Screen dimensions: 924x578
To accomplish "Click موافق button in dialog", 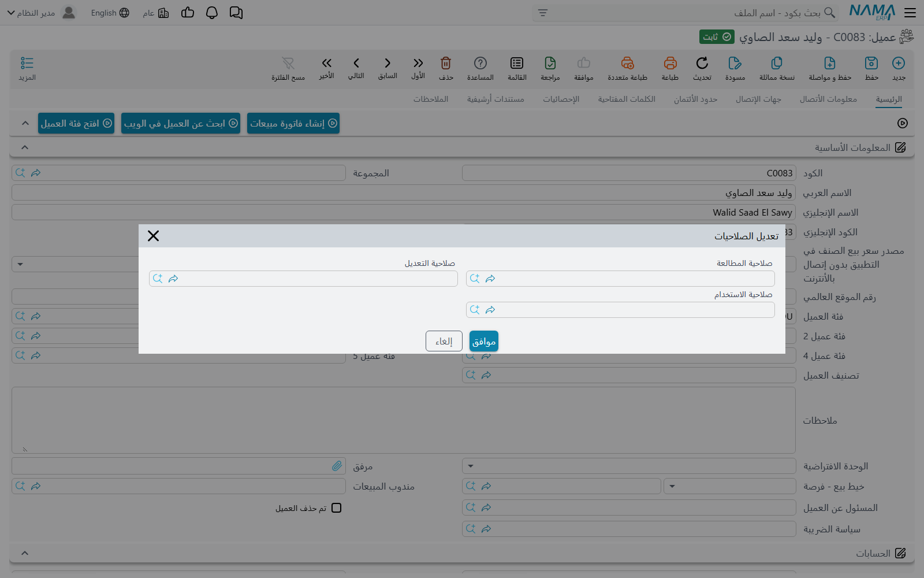I will click(484, 341).
